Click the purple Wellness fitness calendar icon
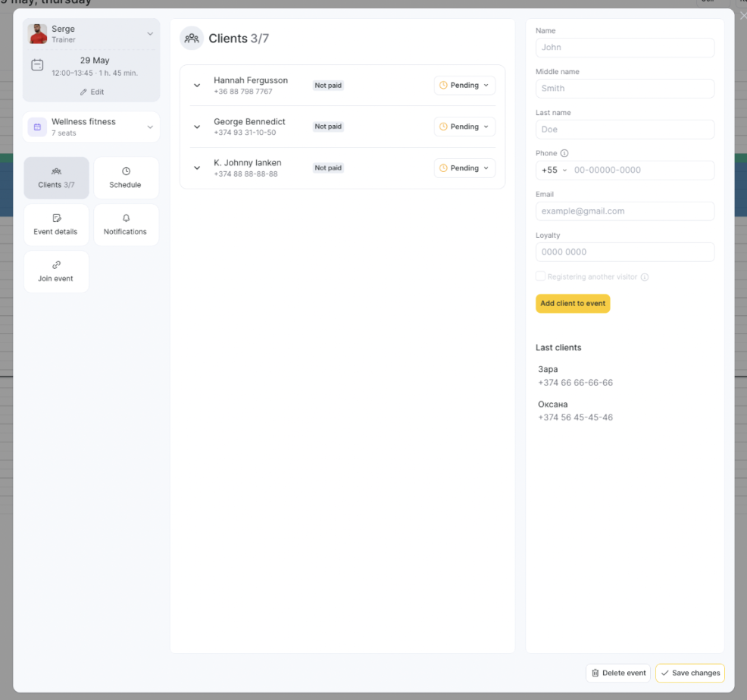Viewport: 747px width, 700px height. [x=37, y=127]
